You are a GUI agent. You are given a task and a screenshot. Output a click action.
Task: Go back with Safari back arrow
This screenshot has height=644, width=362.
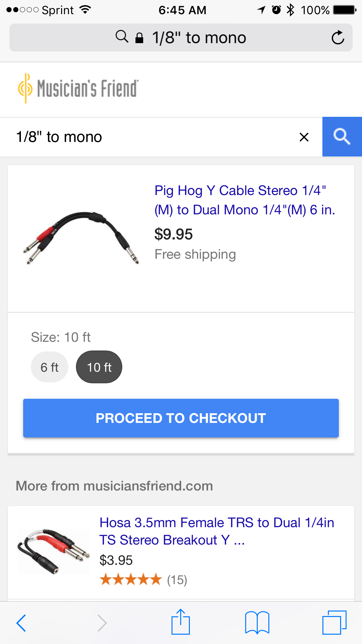[x=21, y=623]
